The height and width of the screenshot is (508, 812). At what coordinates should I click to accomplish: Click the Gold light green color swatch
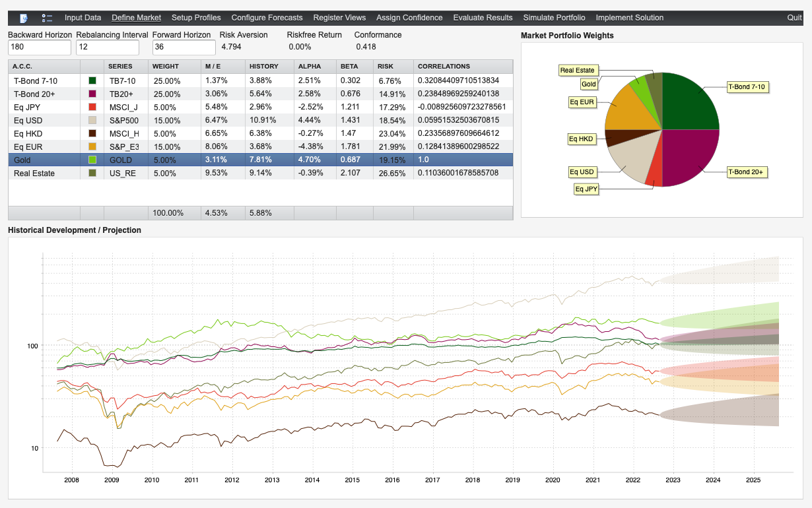tap(92, 160)
